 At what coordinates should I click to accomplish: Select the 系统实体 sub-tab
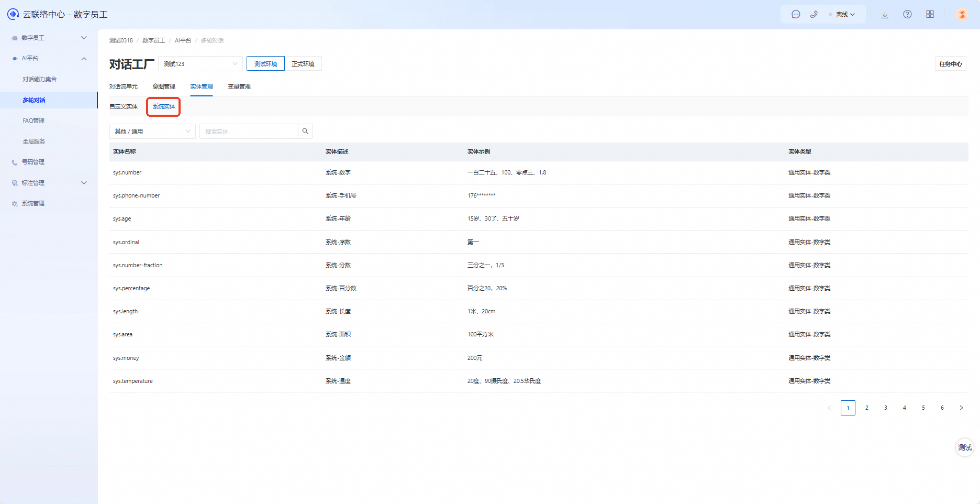pyautogui.click(x=164, y=106)
